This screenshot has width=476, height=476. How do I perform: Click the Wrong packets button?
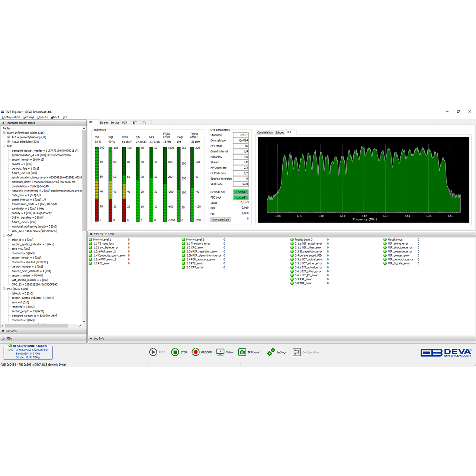(x=221, y=219)
